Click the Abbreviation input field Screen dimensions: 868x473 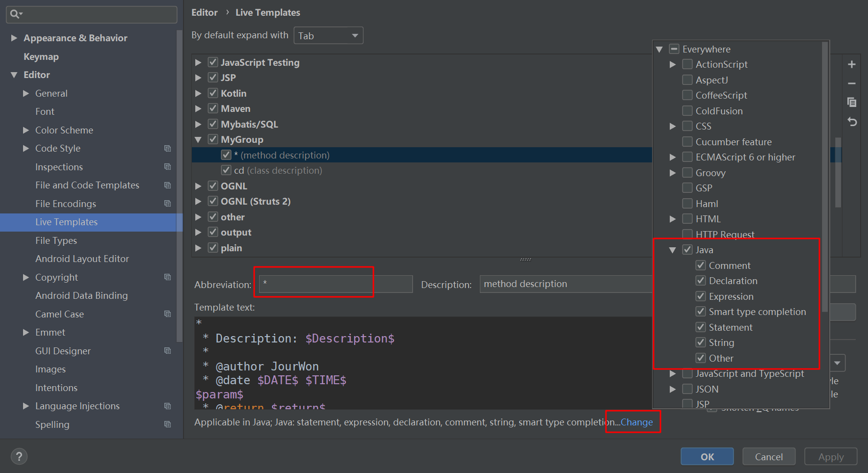pos(336,284)
